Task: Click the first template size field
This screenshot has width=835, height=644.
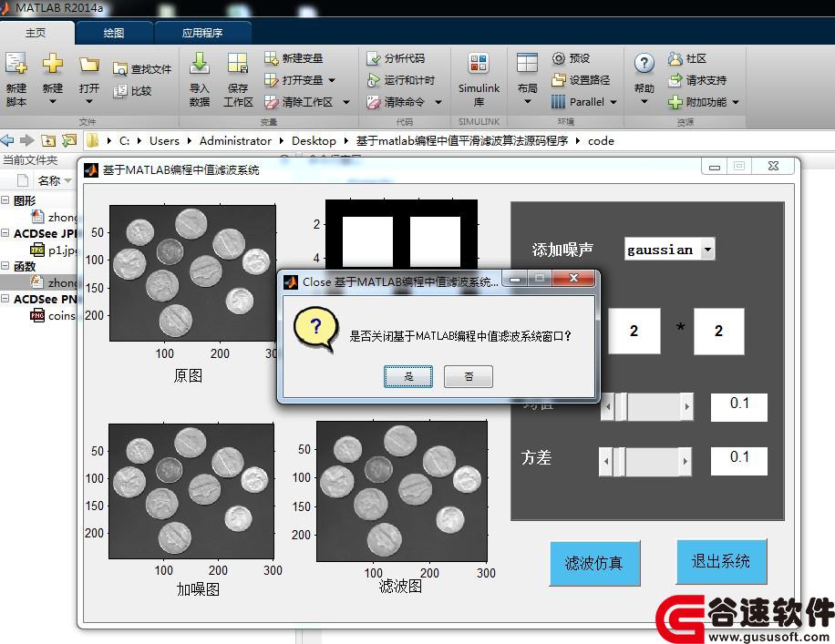Action: pos(634,331)
